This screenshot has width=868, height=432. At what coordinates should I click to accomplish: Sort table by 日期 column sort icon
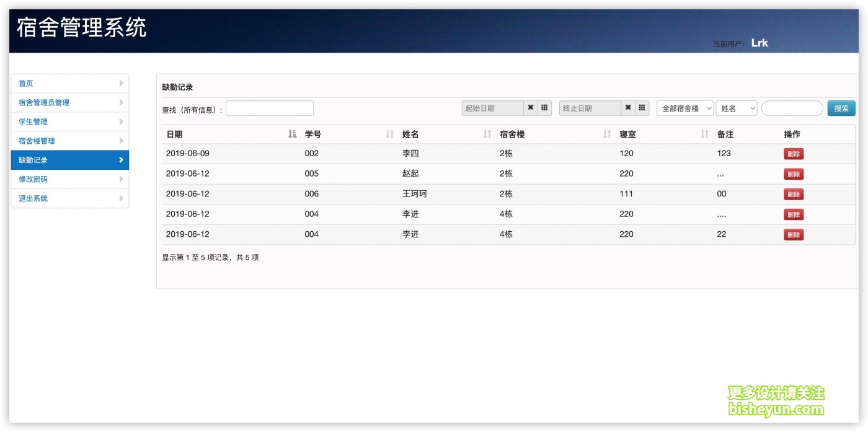click(293, 134)
